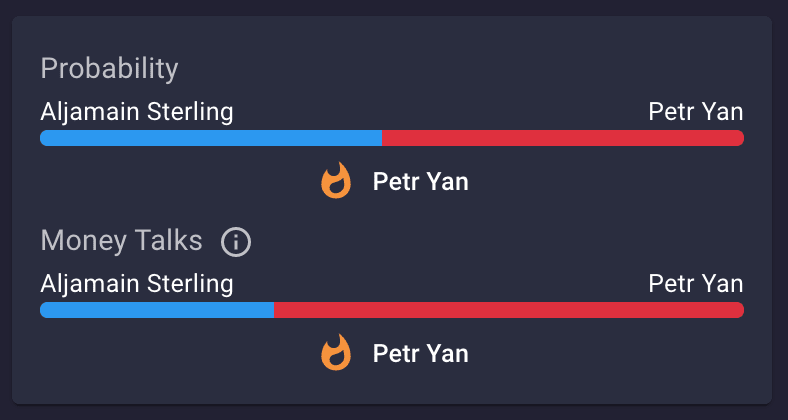The image size is (788, 420).
Task: Click blue-red dividing point on Money Talks bar
Action: [274, 310]
